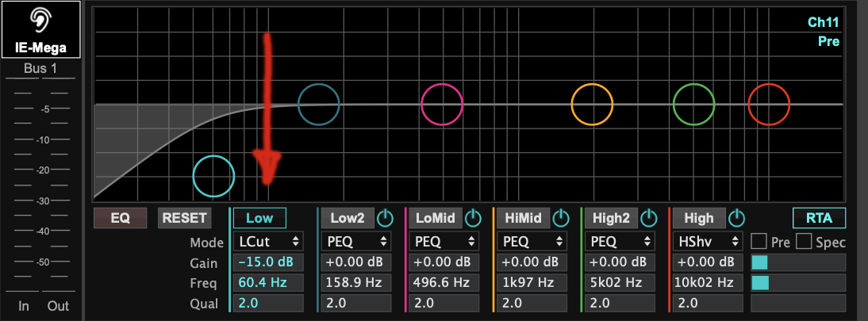This screenshot has height=321, width=868.
Task: Click the Ch11 label on graph
Action: tap(824, 22)
